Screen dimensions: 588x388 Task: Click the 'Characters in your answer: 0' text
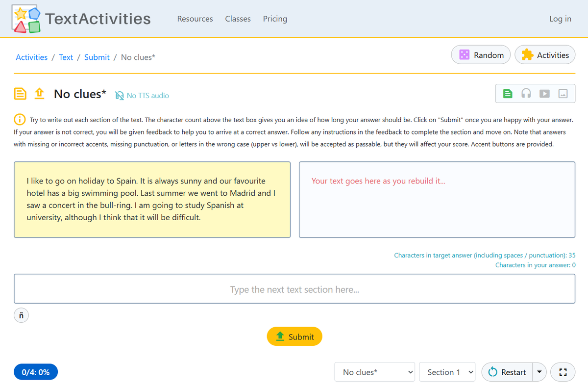536,265
